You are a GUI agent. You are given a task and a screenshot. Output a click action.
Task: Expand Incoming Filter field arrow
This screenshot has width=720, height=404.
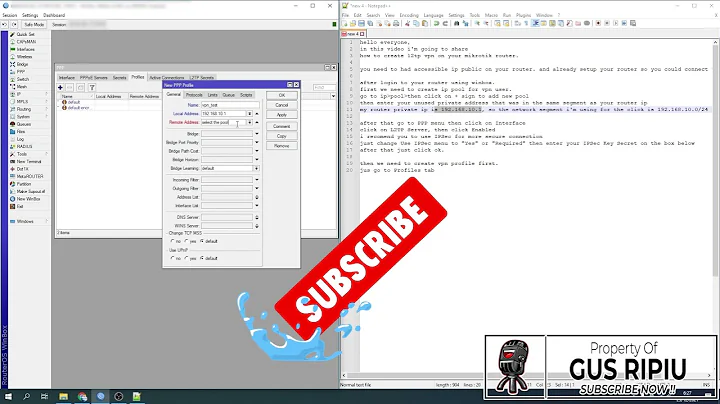(257, 180)
